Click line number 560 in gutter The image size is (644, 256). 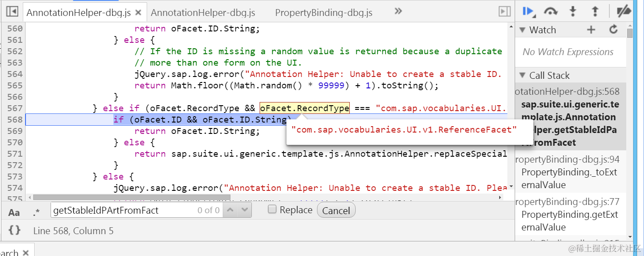point(15,29)
